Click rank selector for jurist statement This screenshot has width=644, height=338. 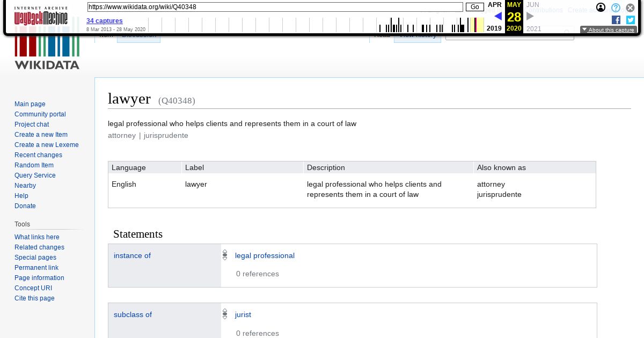pyautogui.click(x=225, y=314)
